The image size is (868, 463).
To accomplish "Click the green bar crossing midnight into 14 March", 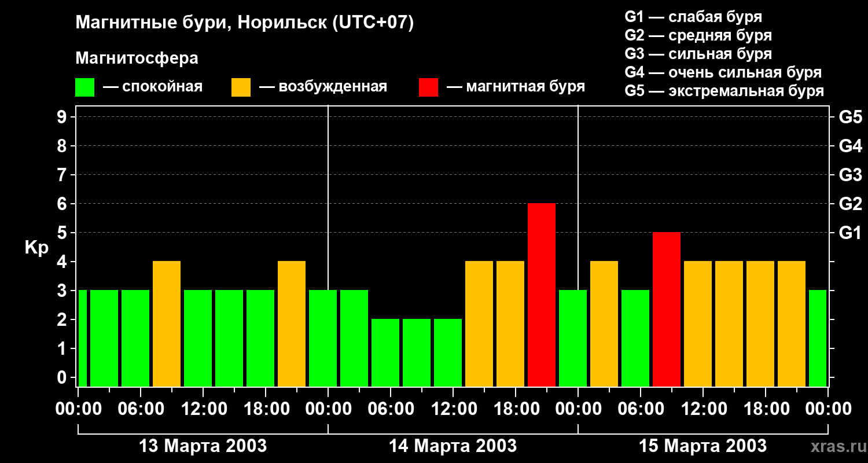I will coord(323,339).
